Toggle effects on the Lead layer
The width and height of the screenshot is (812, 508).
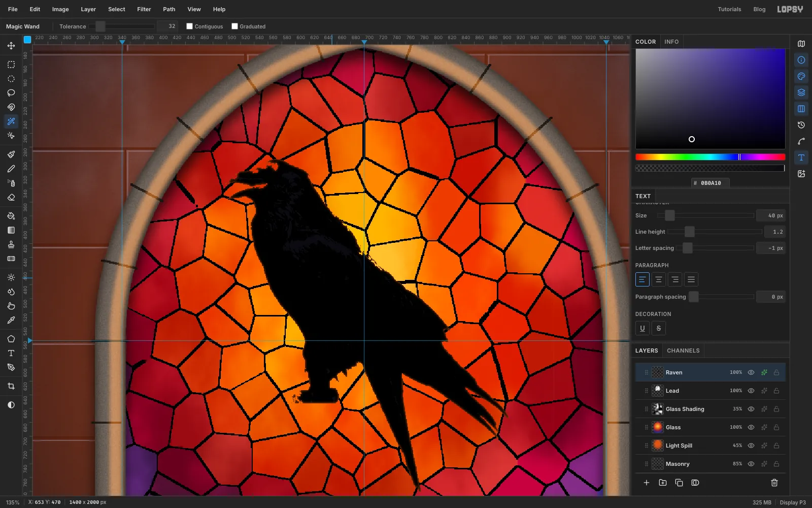point(764,391)
